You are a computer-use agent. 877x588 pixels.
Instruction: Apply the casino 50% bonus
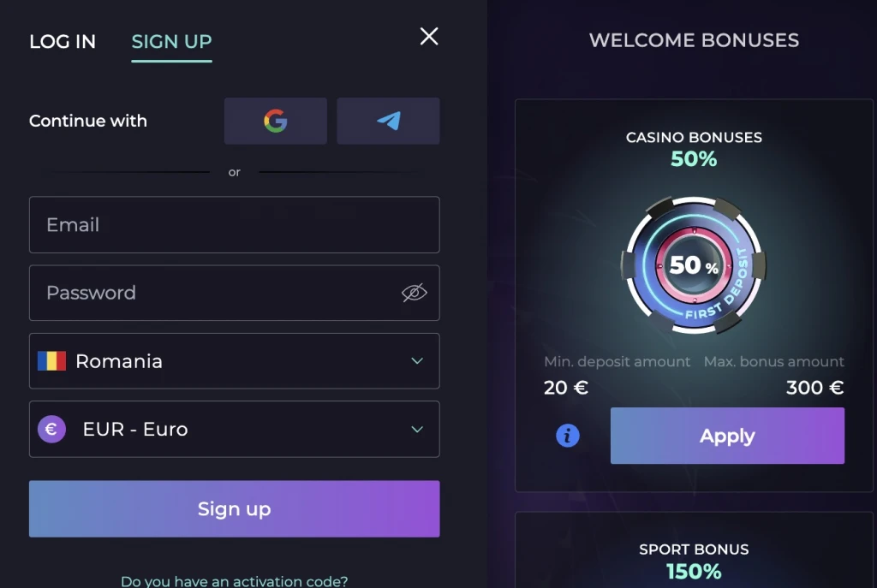tap(727, 436)
